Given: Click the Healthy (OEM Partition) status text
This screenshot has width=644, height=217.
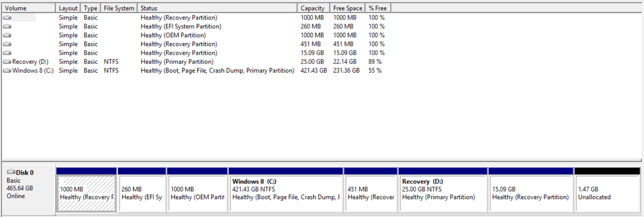Looking at the screenshot, I should [173, 35].
